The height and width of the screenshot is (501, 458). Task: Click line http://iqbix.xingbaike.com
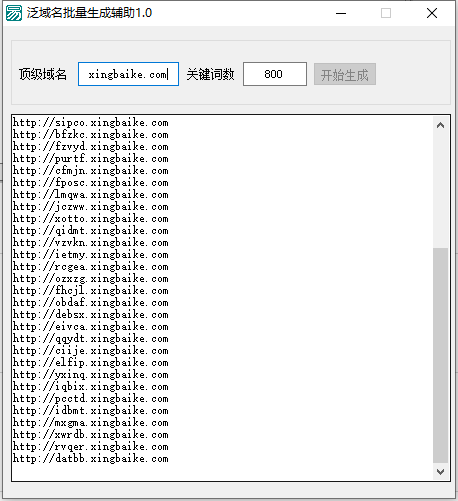click(x=91, y=387)
